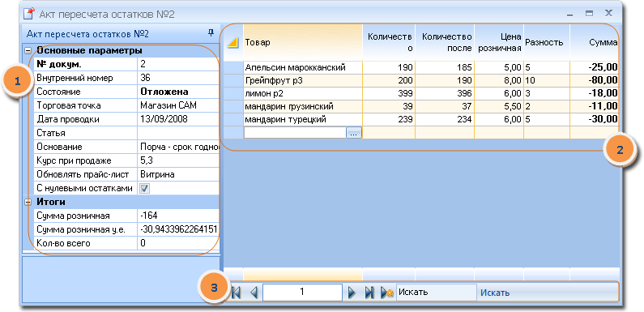Jump to the last record

[369, 293]
